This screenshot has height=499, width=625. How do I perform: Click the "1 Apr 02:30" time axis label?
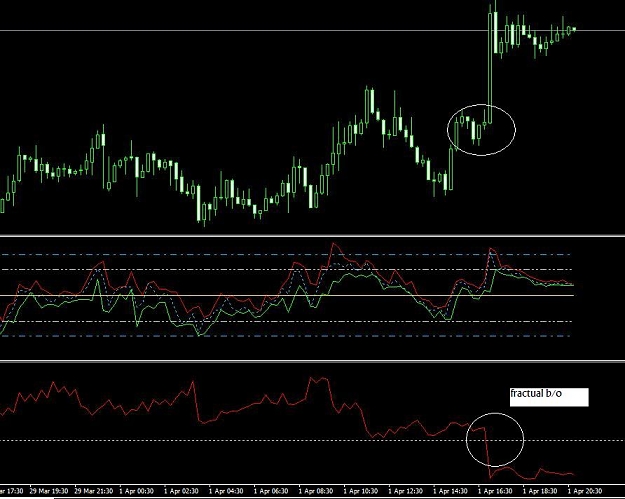tap(181, 491)
